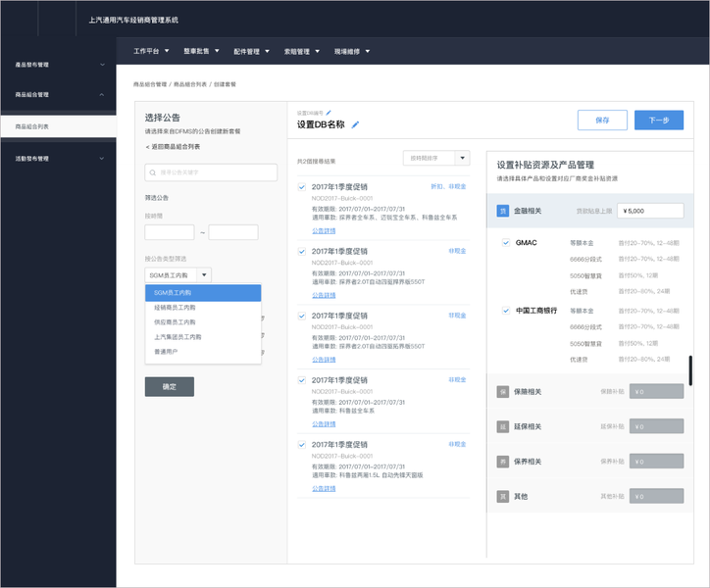This screenshot has height=588, width=710.
Task: Click the 贷款贴息上限 ¥5,000 input field
Action: [650, 211]
